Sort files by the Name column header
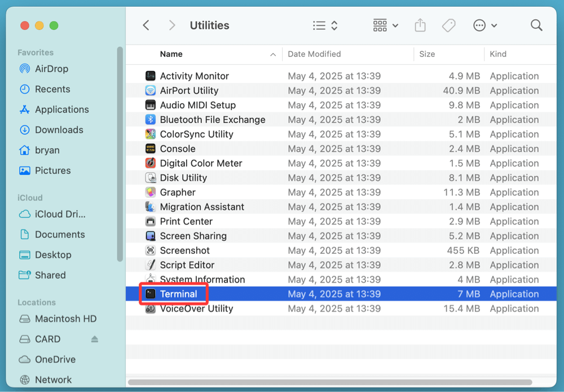The height and width of the screenshot is (392, 564). pos(171,54)
